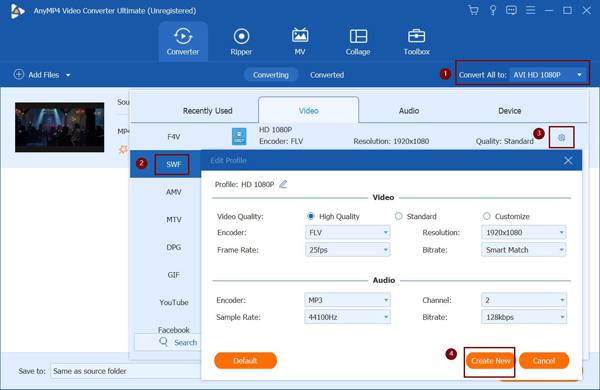Select Standard video quality

click(x=398, y=216)
